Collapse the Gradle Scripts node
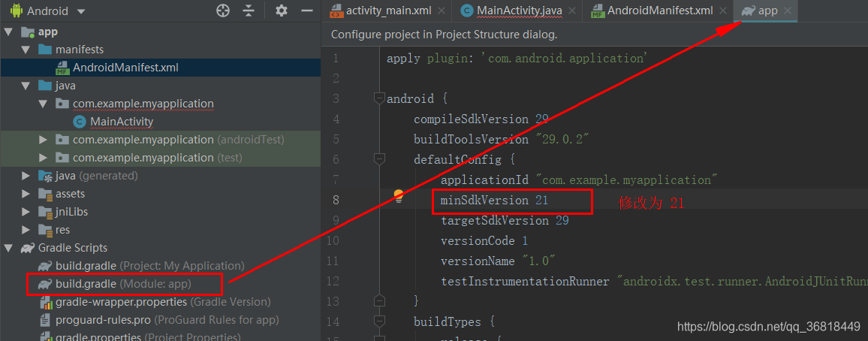868x341 pixels. point(8,248)
